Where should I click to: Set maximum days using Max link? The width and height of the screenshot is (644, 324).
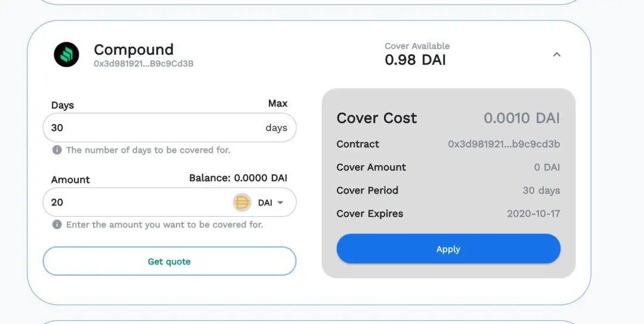click(x=278, y=104)
